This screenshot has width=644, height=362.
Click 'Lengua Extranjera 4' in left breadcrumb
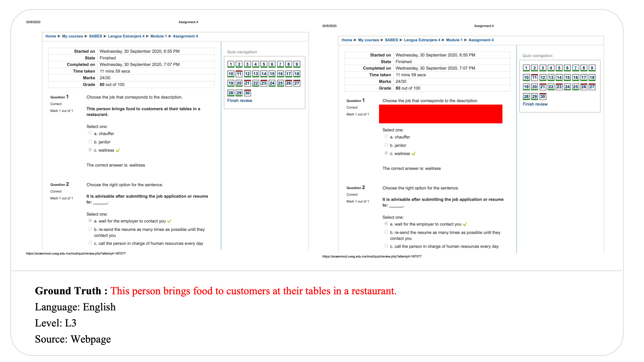(x=126, y=36)
